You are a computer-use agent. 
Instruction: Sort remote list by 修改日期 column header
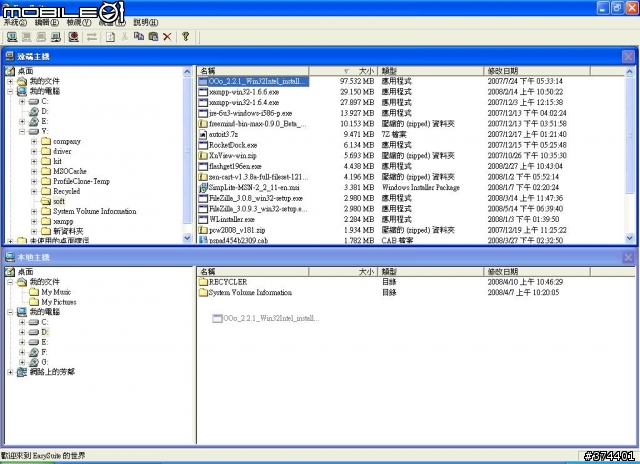coord(537,71)
